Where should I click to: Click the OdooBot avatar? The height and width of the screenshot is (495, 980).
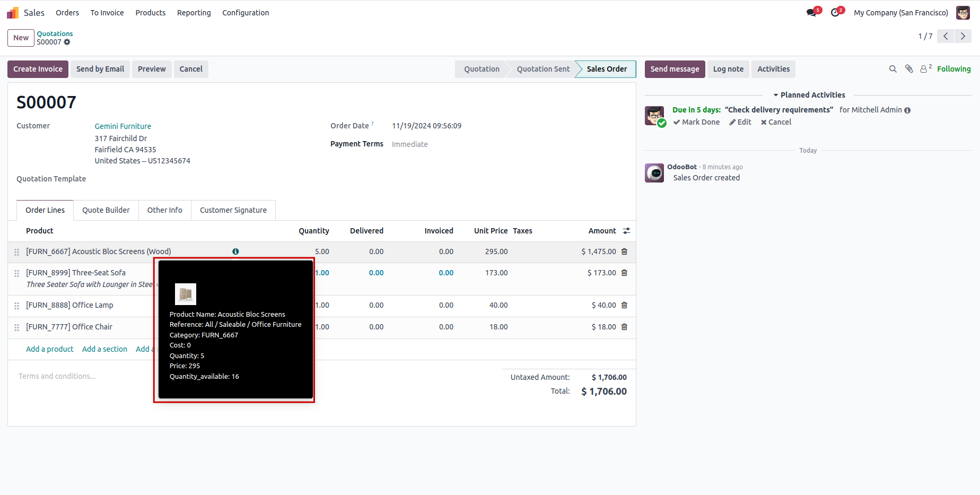tap(654, 173)
